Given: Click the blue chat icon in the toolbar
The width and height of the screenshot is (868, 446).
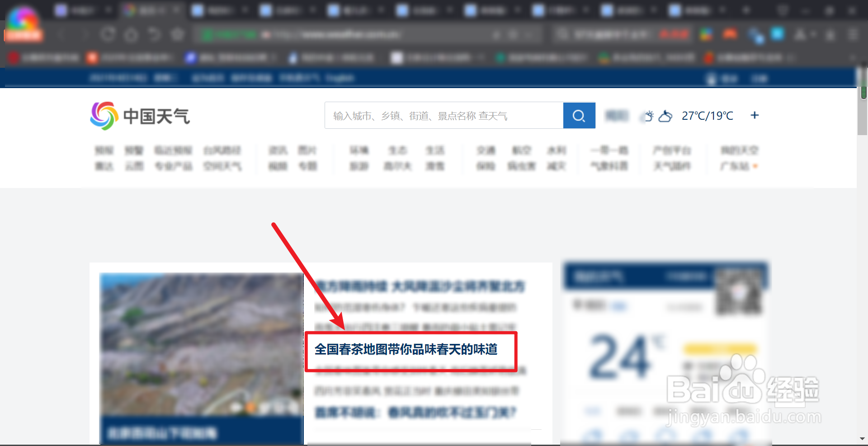Looking at the screenshot, I should pyautogui.click(x=777, y=34).
